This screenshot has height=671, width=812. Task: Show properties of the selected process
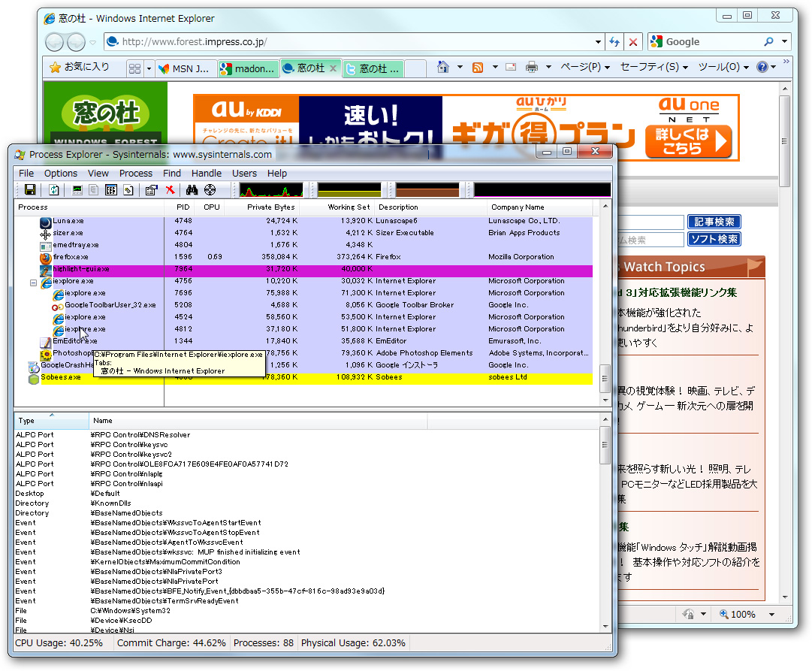pos(151,189)
